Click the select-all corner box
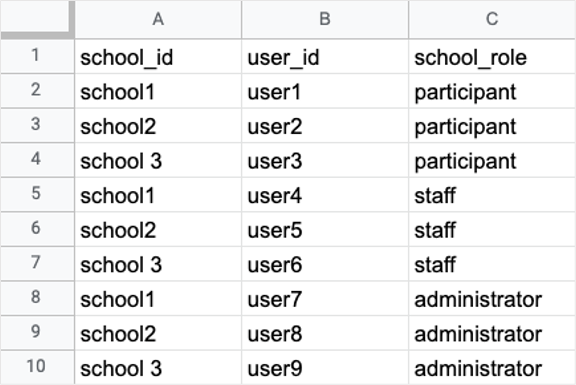This screenshot has height=385, width=576. 37,19
